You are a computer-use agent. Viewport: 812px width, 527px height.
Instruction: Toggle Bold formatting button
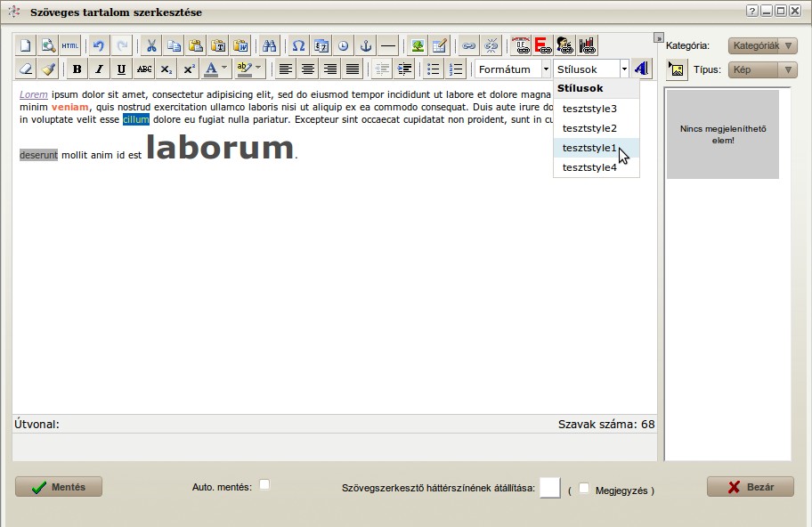tap(77, 69)
